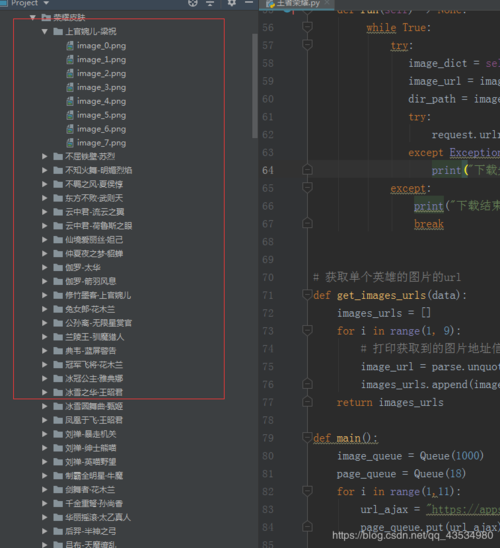
Task: Expand the 典韦-蓝屏警告 folder arrow
Action: point(44,351)
